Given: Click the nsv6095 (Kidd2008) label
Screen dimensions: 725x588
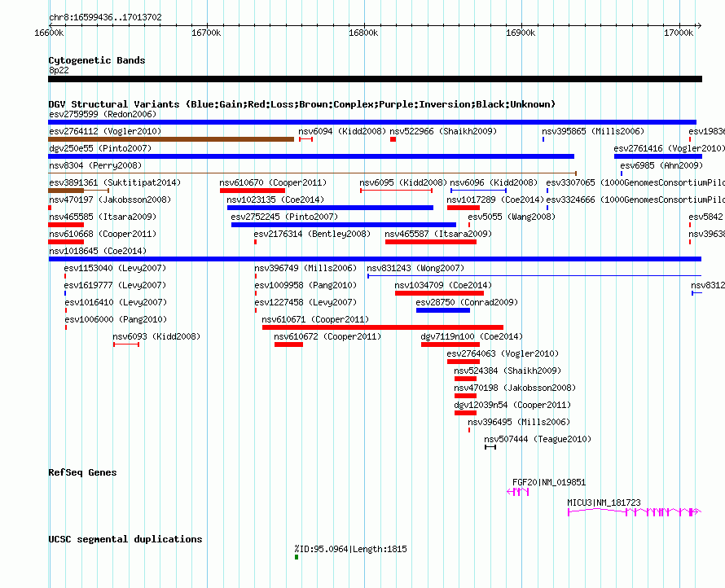Looking at the screenshot, I should point(403,182).
